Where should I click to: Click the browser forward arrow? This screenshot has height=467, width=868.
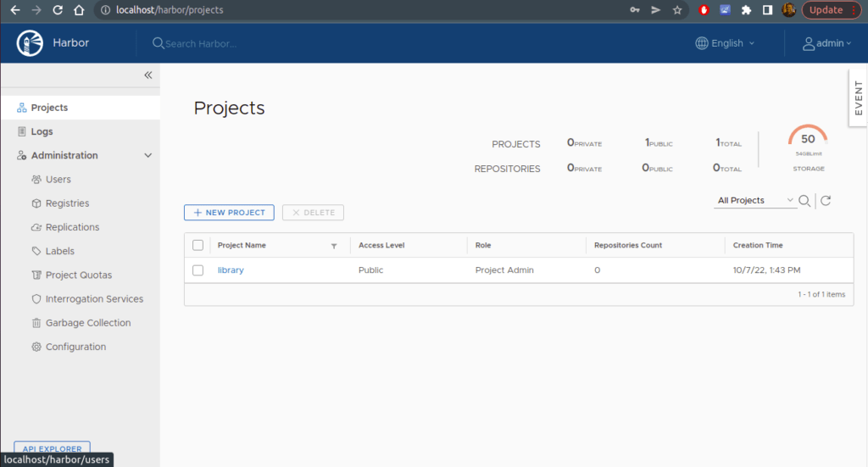click(x=36, y=10)
